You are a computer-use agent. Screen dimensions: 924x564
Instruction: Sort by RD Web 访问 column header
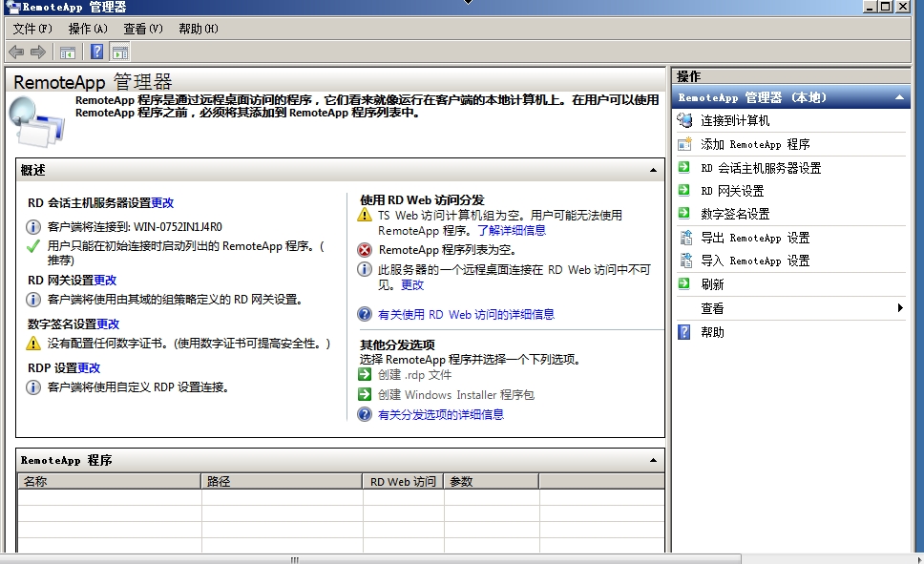(x=403, y=482)
